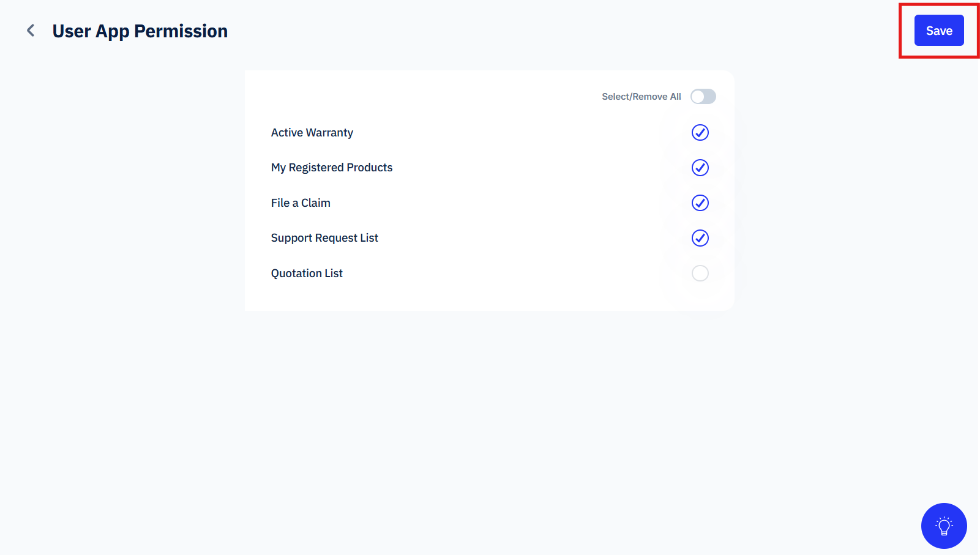The height and width of the screenshot is (555, 980).
Task: Click the word Permission in the title
Action: [x=181, y=31]
